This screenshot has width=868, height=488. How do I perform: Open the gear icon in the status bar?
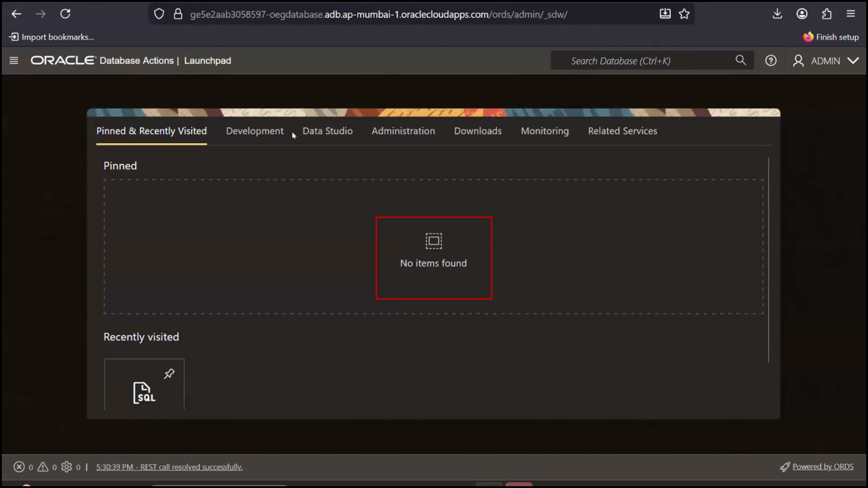pos(67,467)
